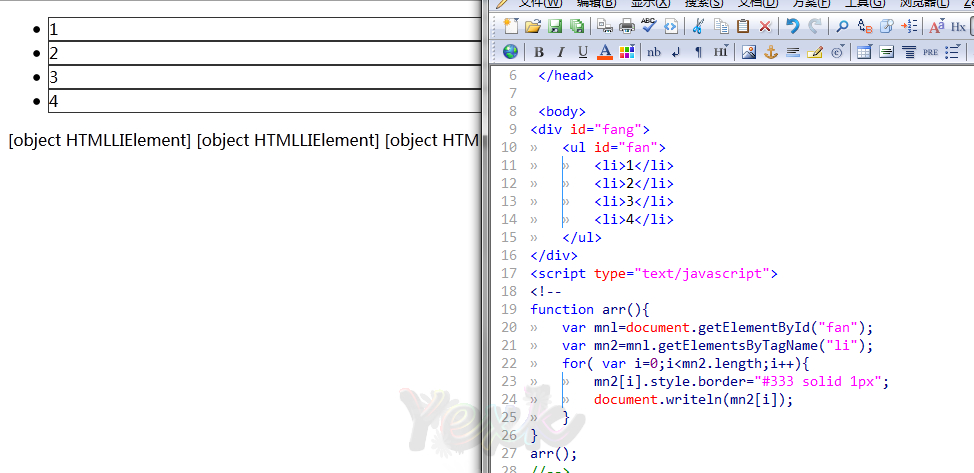The image size is (974, 473).
Task: Insert paragraph tag
Action: (x=698, y=52)
